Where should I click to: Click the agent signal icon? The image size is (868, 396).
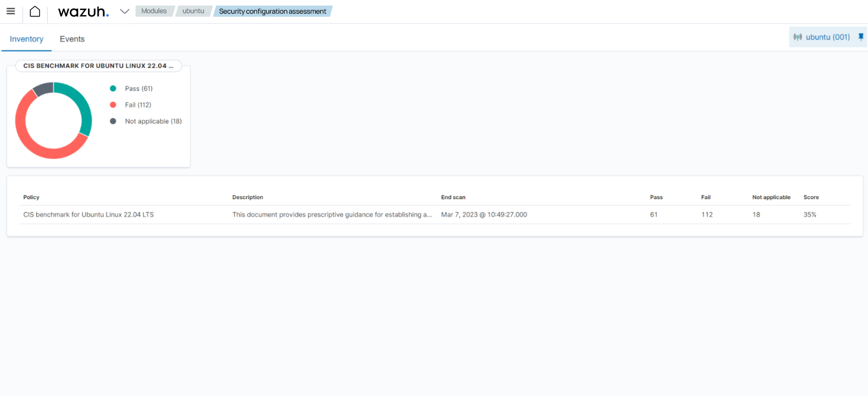point(798,37)
